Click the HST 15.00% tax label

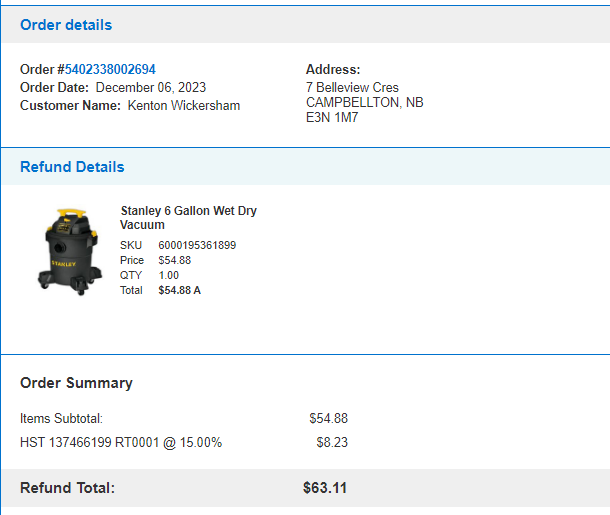tap(121, 443)
